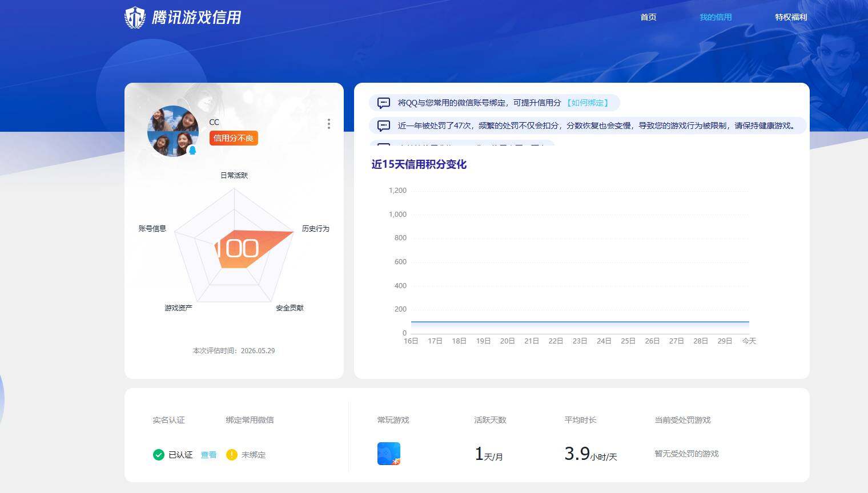Click the 100 score in radar chart

click(x=237, y=248)
